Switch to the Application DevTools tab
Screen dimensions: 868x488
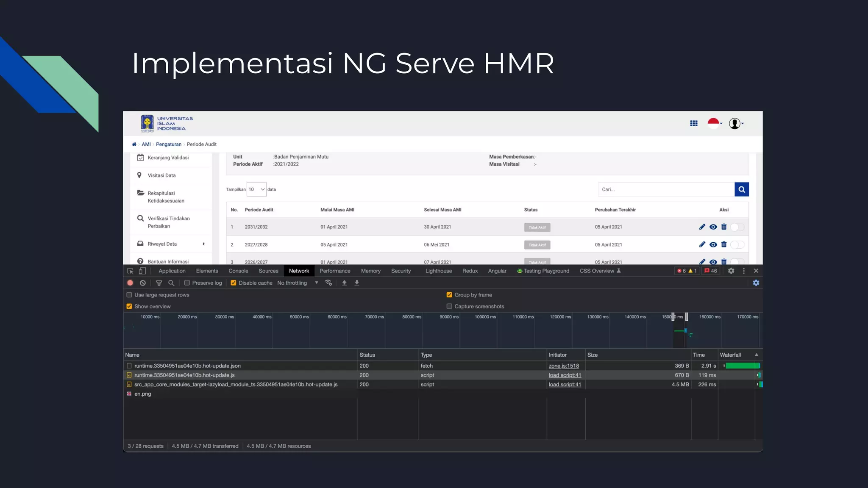(x=172, y=271)
